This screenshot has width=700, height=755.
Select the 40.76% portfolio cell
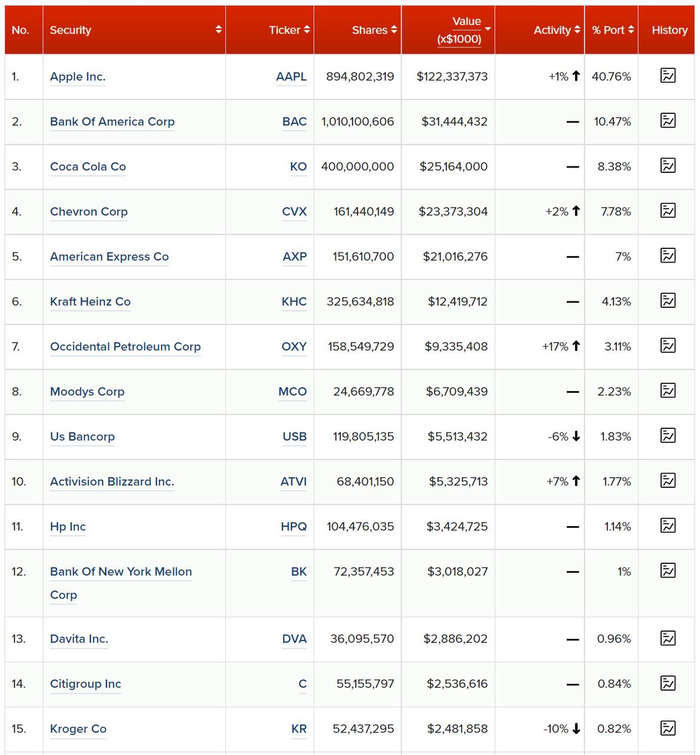point(611,77)
